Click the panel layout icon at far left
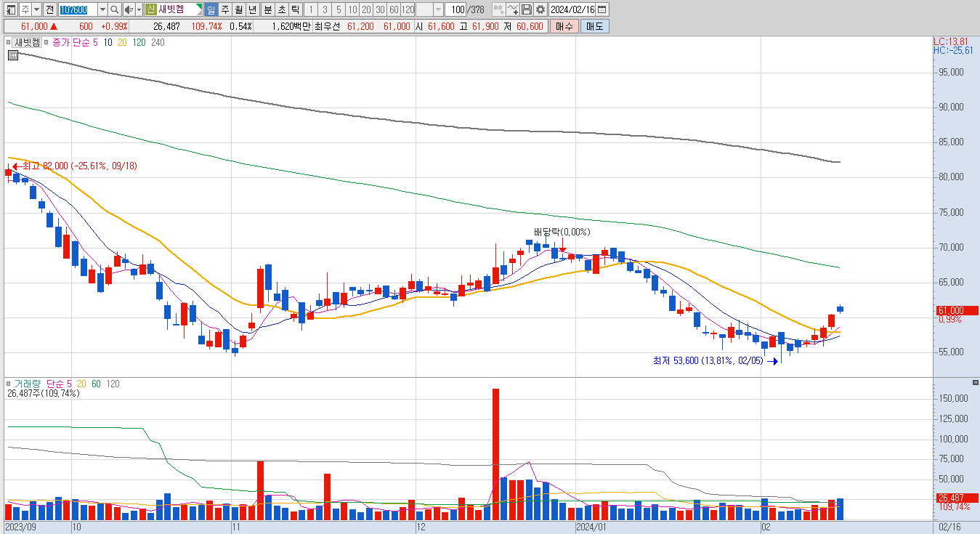The height and width of the screenshot is (534, 980). click(11, 9)
